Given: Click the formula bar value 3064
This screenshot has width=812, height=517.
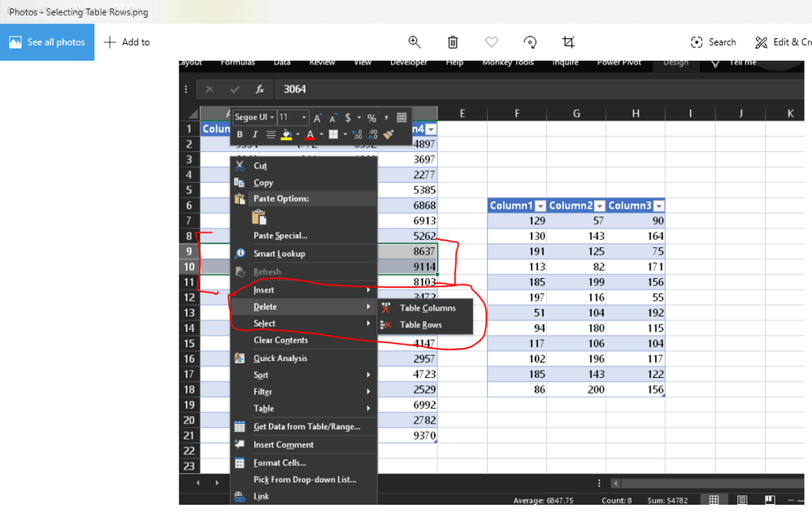Looking at the screenshot, I should (x=295, y=89).
